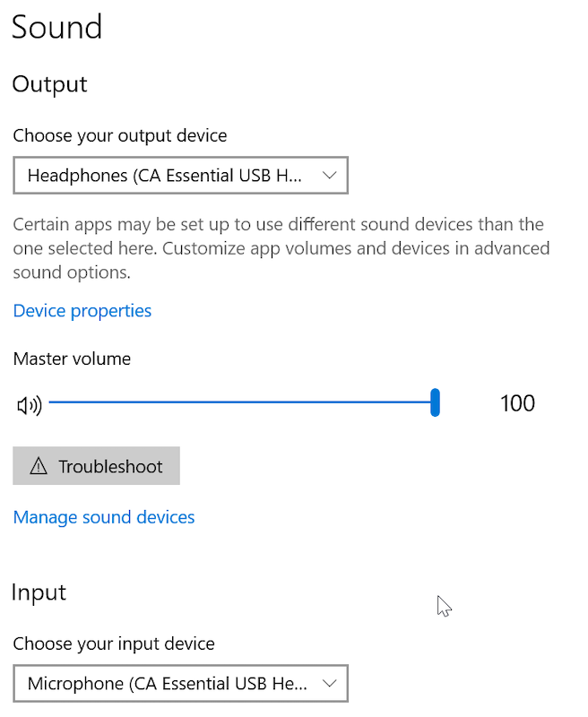Expand the input device dropdown chevron

[329, 683]
